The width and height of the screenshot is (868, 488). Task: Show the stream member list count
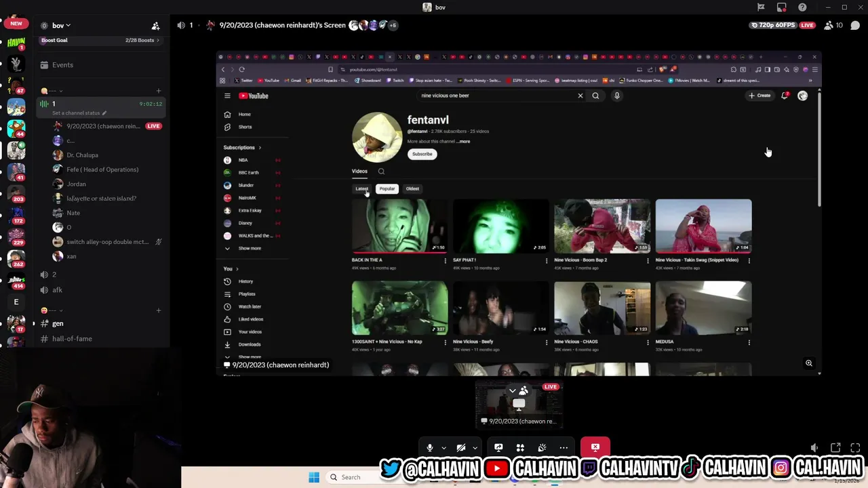coord(833,25)
